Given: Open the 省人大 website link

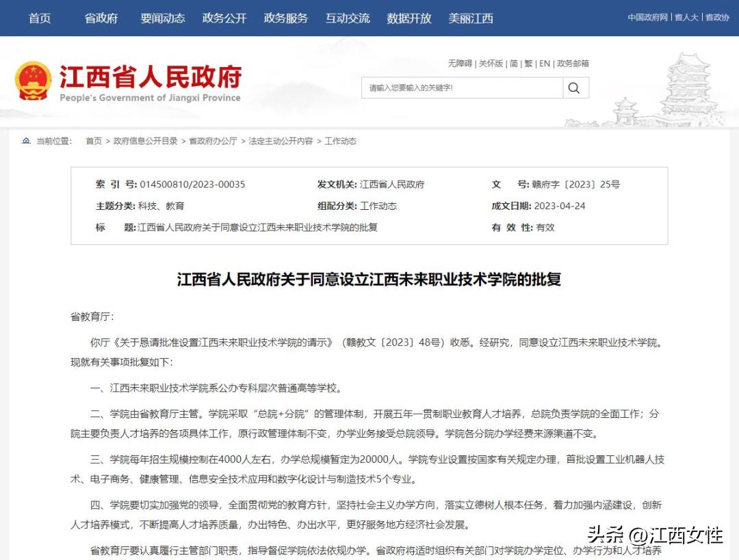Looking at the screenshot, I should point(686,17).
